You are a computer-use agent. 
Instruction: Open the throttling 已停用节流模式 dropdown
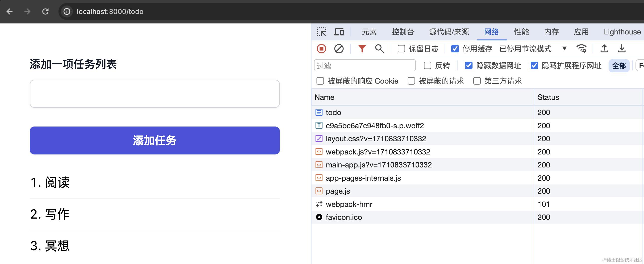click(533, 48)
